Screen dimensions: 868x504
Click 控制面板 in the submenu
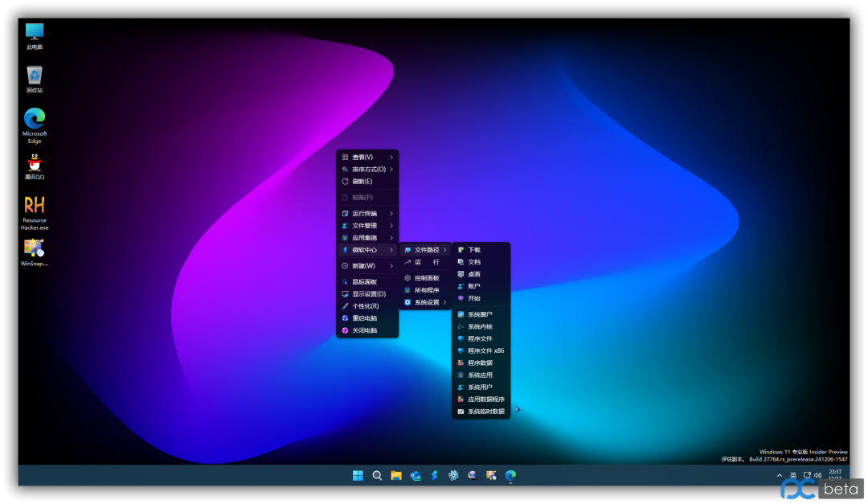(427, 278)
